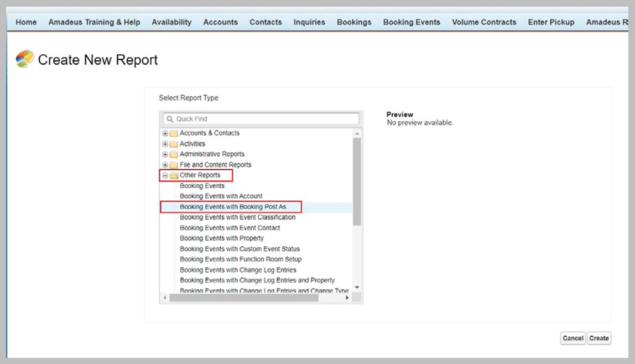
Task: Select Booking Events with Booking Post As
Action: click(x=233, y=206)
